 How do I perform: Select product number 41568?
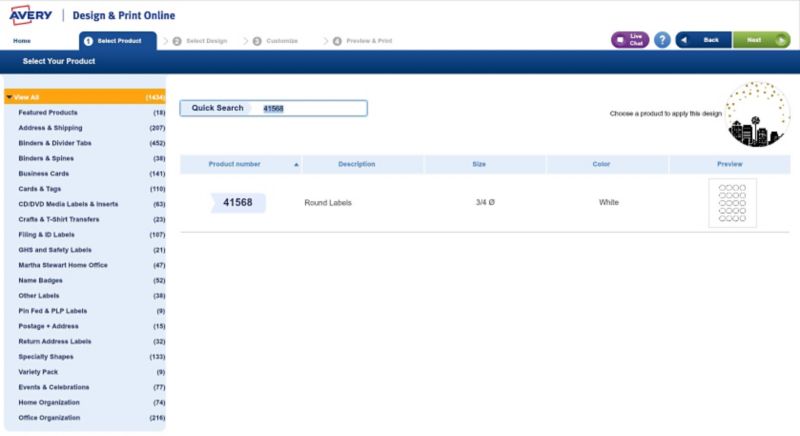[x=238, y=202]
